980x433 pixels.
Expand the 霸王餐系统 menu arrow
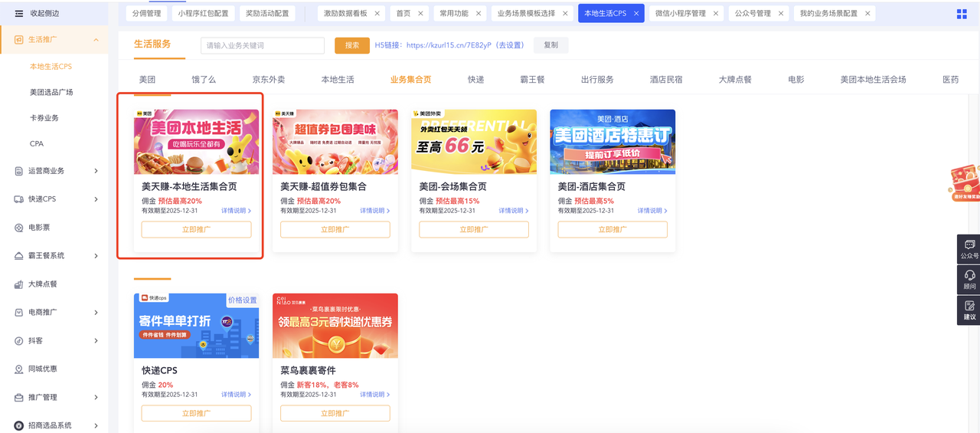(96, 256)
